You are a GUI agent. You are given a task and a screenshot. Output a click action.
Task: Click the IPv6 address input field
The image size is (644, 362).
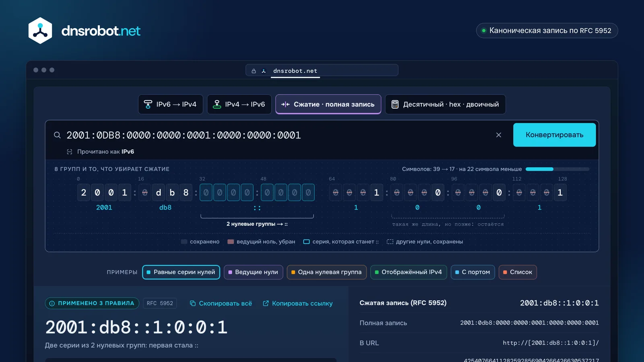coord(278,135)
